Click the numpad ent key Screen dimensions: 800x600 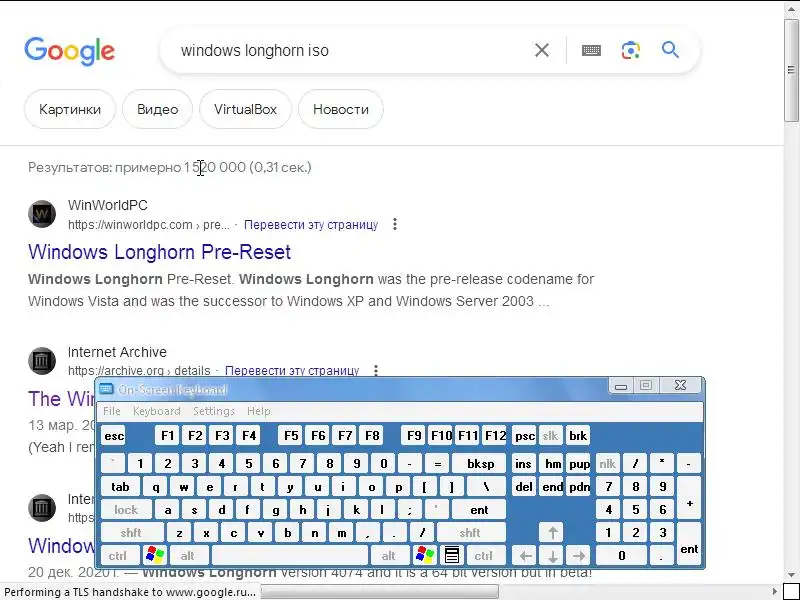click(x=689, y=544)
